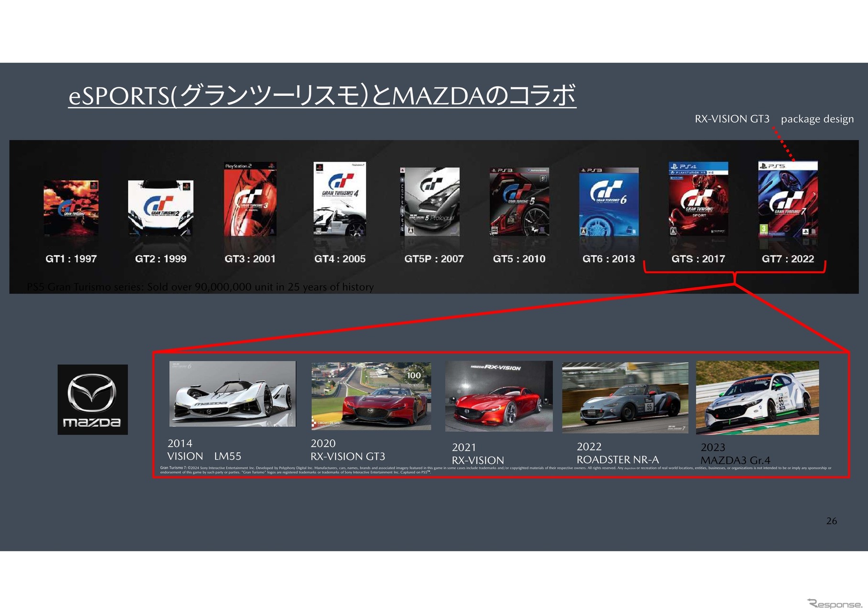Click the "GT4 : 2005" label
Image resolution: width=868 pixels, height=614 pixels.
click(x=340, y=259)
